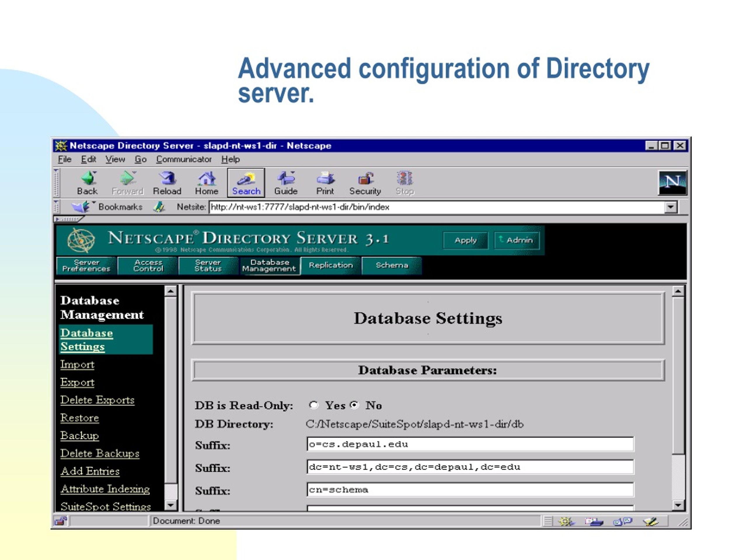Open the Backup link

point(80,436)
